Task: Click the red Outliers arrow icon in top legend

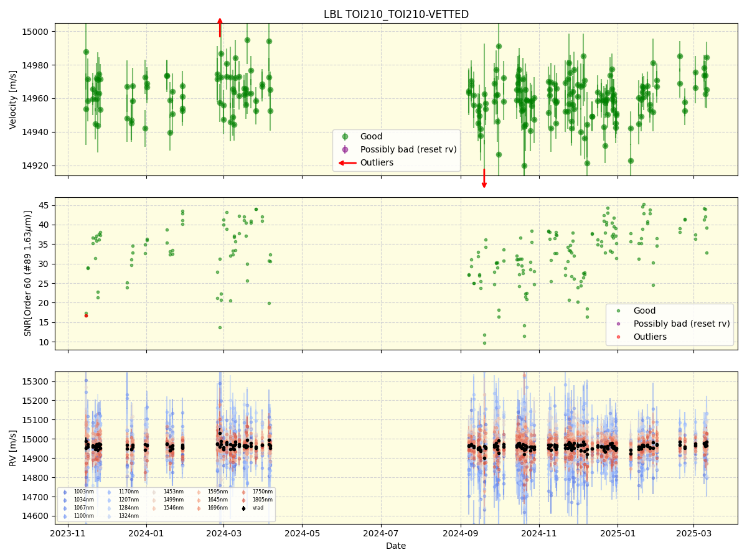Action: [347, 162]
